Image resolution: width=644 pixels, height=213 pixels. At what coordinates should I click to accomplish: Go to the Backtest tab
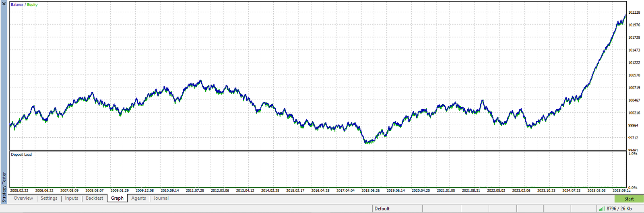[95, 198]
